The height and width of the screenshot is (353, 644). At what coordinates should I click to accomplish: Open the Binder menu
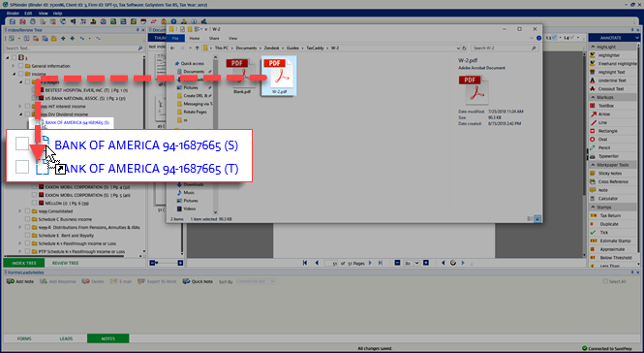tap(13, 14)
